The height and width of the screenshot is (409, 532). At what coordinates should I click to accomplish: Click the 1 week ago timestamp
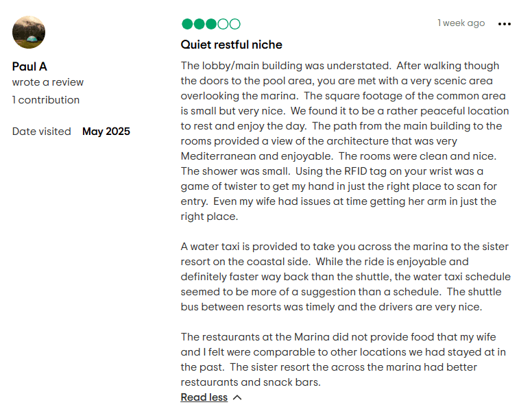point(461,23)
